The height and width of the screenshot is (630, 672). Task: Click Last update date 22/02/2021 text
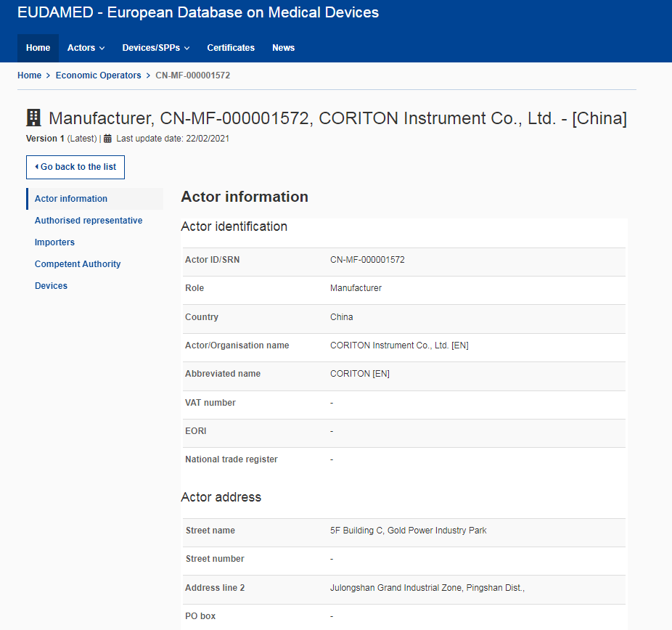pos(173,139)
